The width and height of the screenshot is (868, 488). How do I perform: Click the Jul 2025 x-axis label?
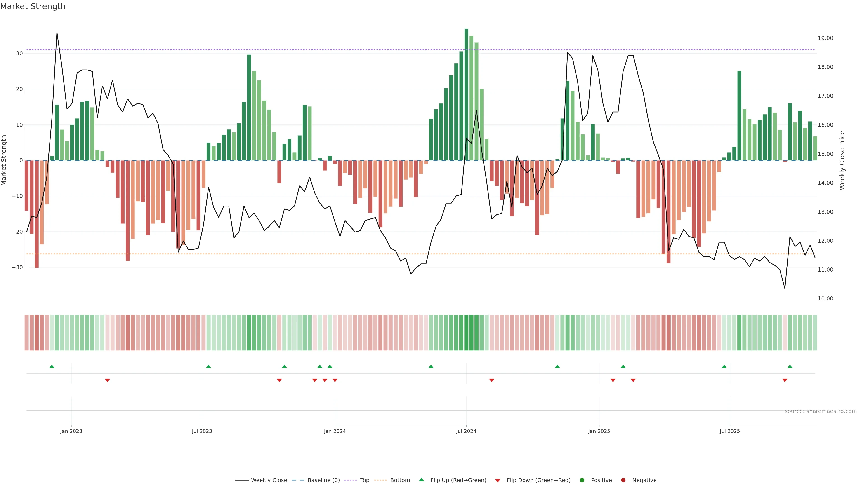tap(730, 431)
